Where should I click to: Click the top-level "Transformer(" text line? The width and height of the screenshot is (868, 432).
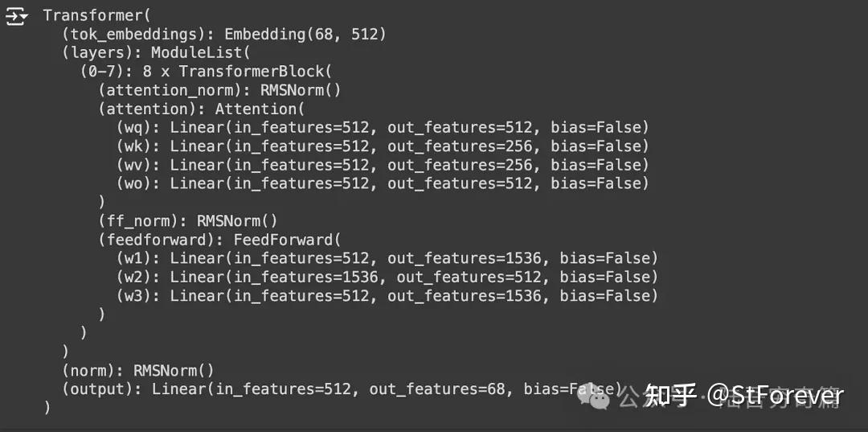point(96,15)
